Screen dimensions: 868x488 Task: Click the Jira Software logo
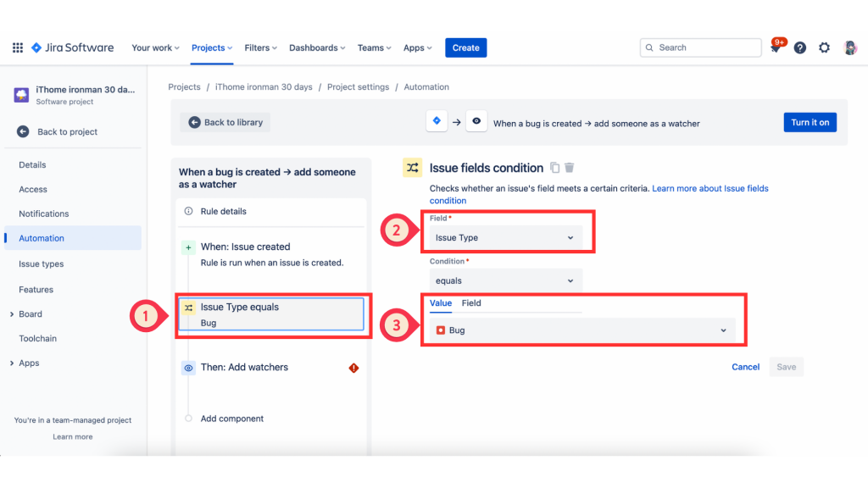(x=73, y=47)
